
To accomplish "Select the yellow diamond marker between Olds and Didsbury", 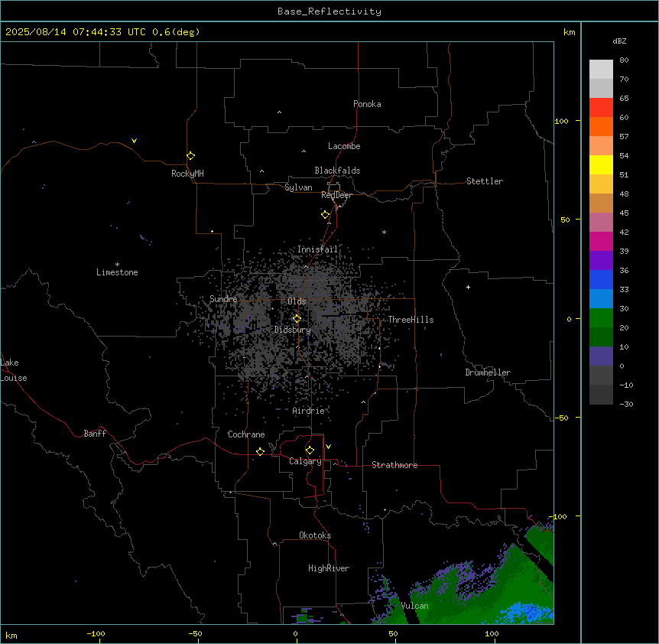I will [297, 319].
